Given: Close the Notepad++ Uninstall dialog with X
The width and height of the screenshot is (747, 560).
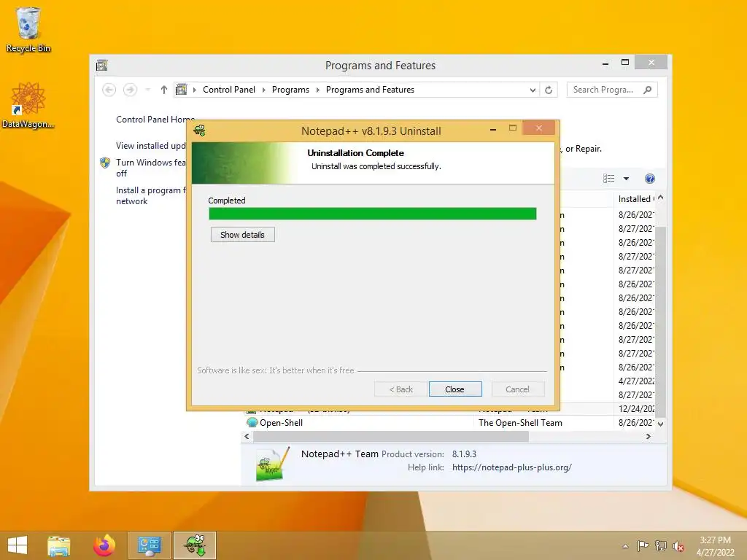Looking at the screenshot, I should 539,128.
